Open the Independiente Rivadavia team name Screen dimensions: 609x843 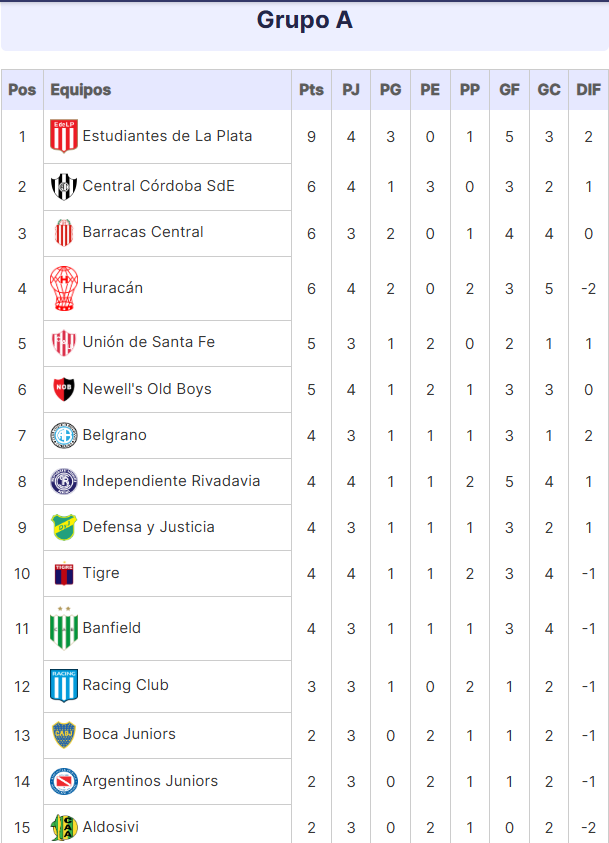pos(171,481)
